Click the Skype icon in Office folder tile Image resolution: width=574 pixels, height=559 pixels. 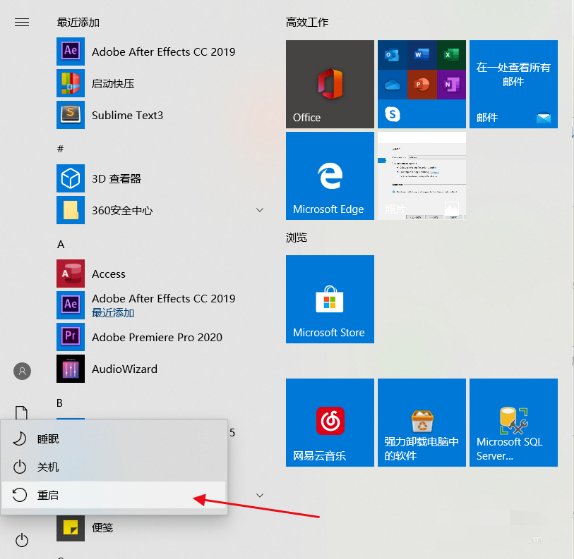pos(392,114)
